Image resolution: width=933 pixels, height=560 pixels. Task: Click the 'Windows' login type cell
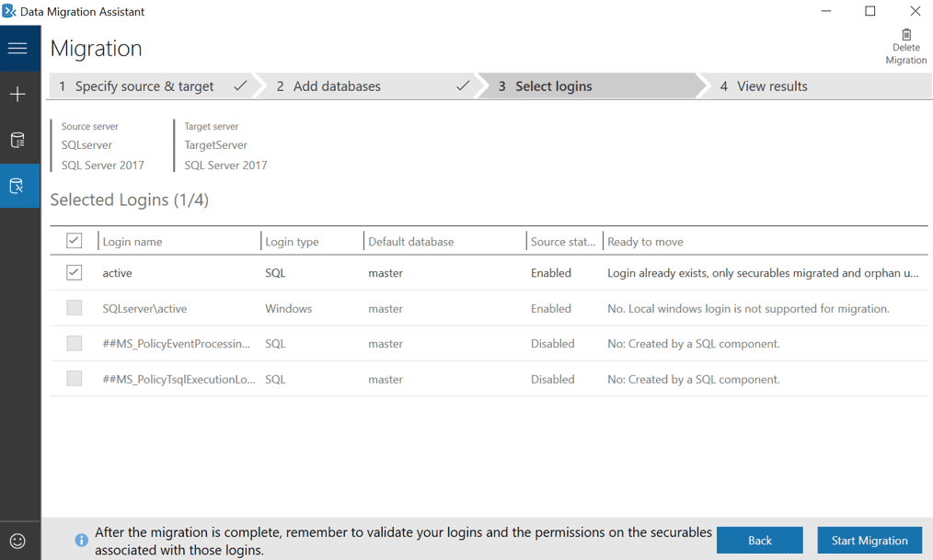(289, 309)
